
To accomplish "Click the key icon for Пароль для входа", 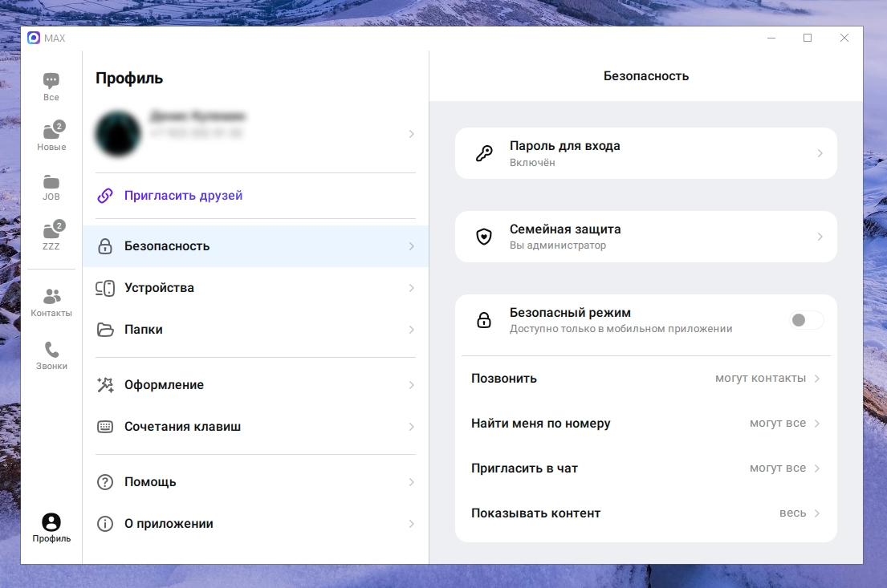I will (484, 153).
